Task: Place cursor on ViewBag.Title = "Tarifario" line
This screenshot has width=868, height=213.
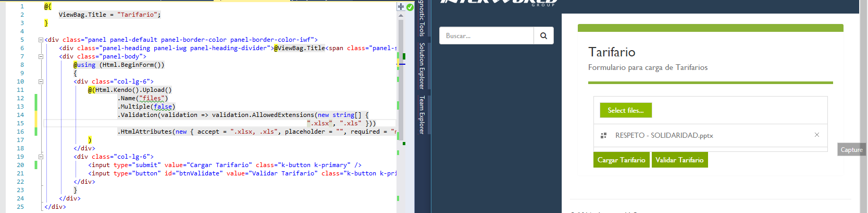Action: click(x=109, y=15)
